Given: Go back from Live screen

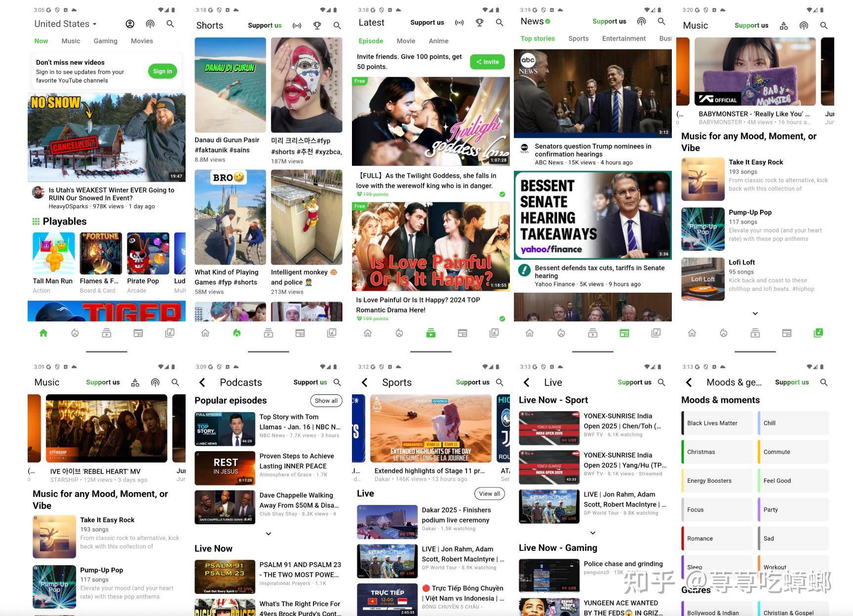Looking at the screenshot, I should tap(526, 383).
